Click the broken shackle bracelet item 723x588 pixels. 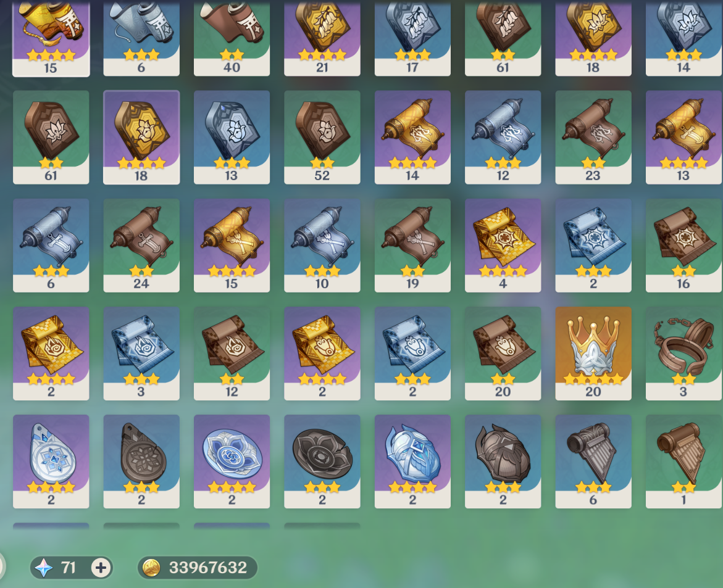[x=683, y=353]
